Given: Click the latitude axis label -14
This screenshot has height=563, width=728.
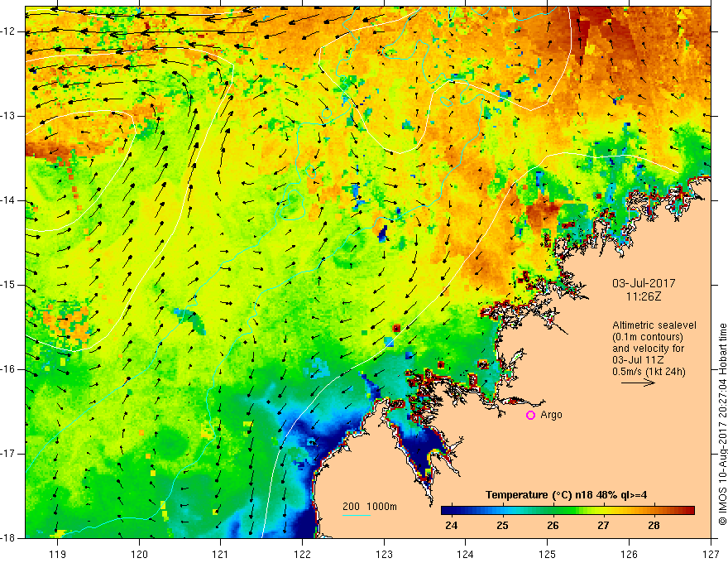Looking at the screenshot, I should (9, 200).
